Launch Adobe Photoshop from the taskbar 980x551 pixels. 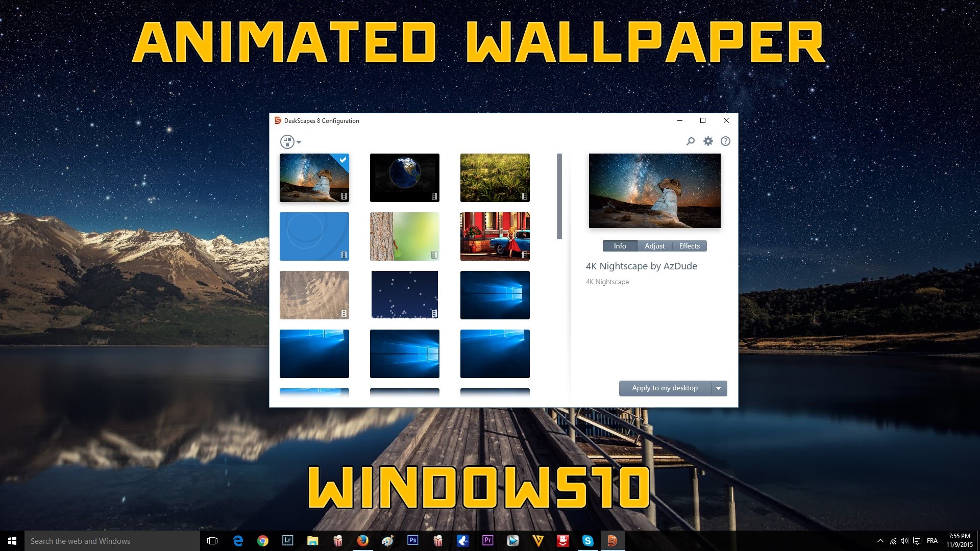(x=413, y=540)
